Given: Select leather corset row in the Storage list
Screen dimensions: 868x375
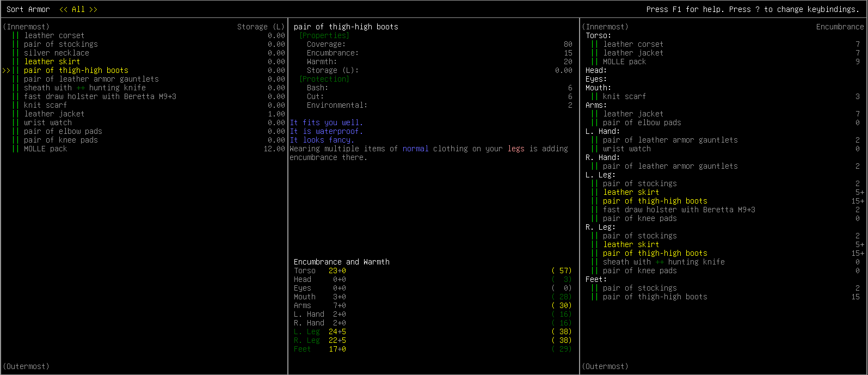Looking at the screenshot, I should 144,35.
